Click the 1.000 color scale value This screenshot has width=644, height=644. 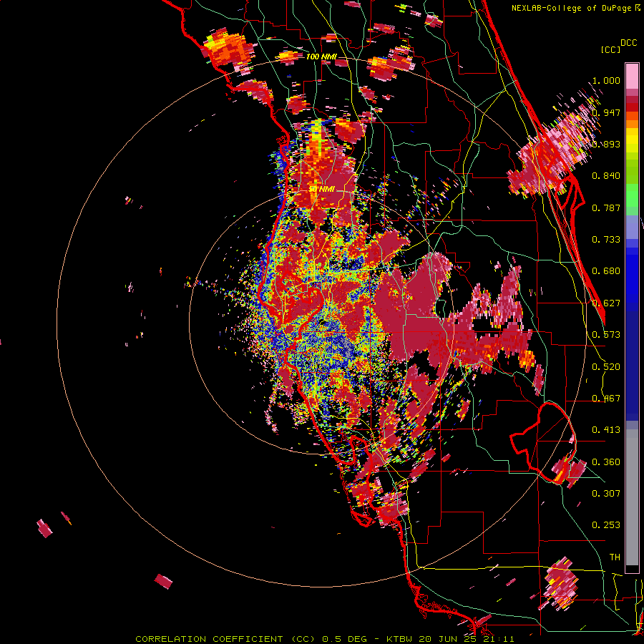pyautogui.click(x=606, y=80)
